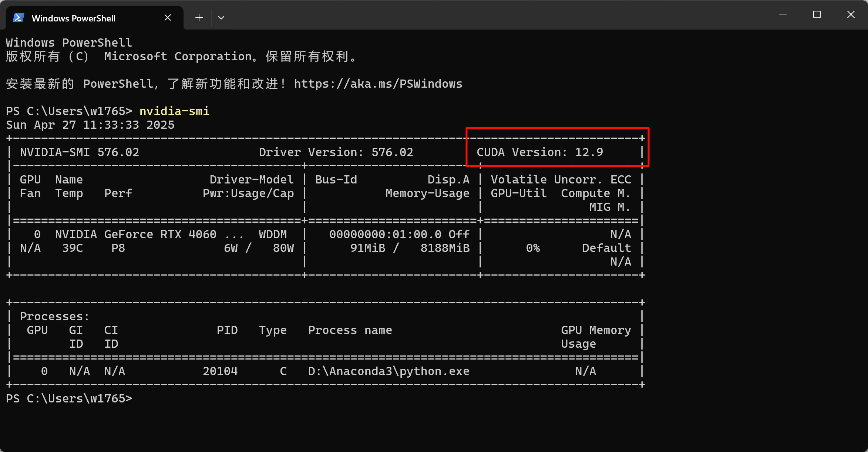Click the highlighted CUDA Version 12.9 value

coord(540,152)
